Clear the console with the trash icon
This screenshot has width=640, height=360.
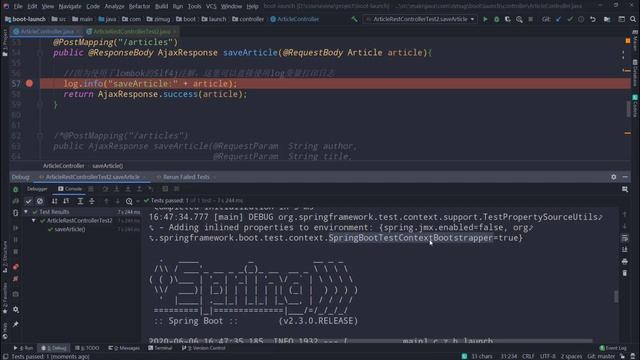624,273
